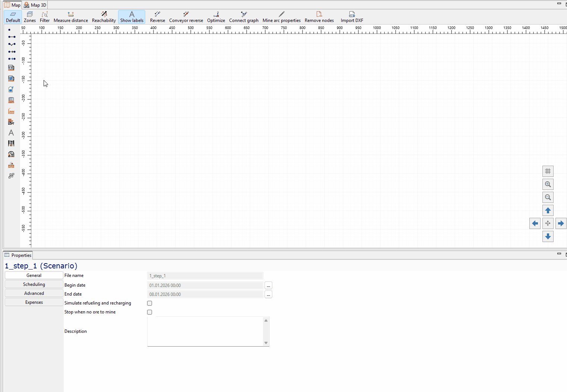Check Stop when no ore to mine
The width and height of the screenshot is (567, 392).
pyautogui.click(x=150, y=312)
